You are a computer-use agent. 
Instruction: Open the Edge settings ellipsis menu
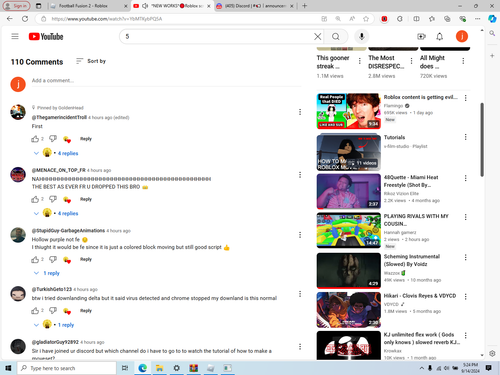[478, 19]
